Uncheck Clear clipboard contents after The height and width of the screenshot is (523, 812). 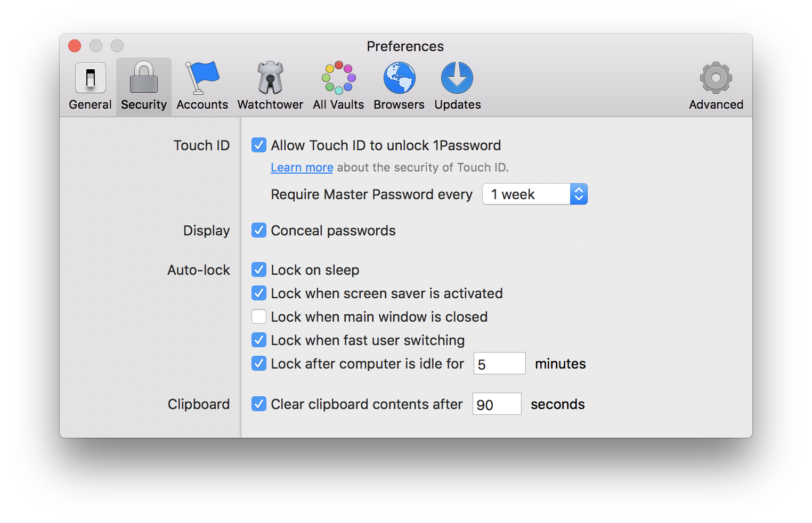click(259, 404)
